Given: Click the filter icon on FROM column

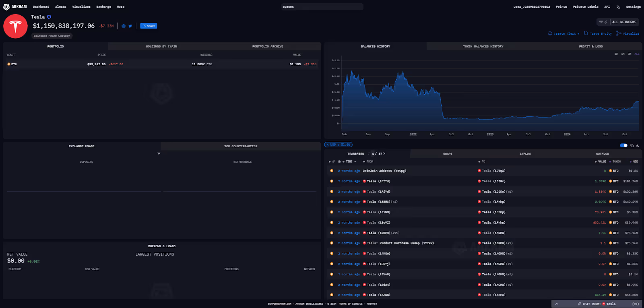Looking at the screenshot, I should pos(364,161).
